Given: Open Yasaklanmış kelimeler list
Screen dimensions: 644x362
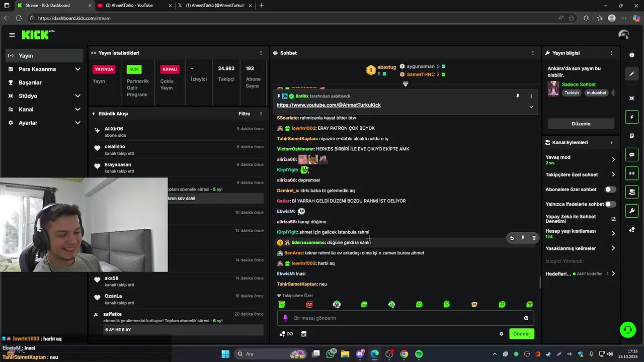Looking at the screenshot, I should pos(581,248).
